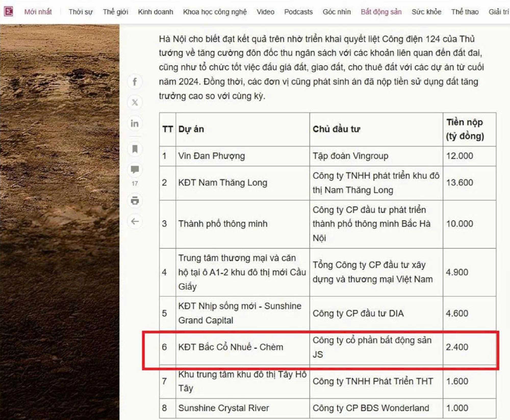Viewport: 510px width, 420px height.
Task: Open comments via speech bubble icon
Action: (x=135, y=169)
